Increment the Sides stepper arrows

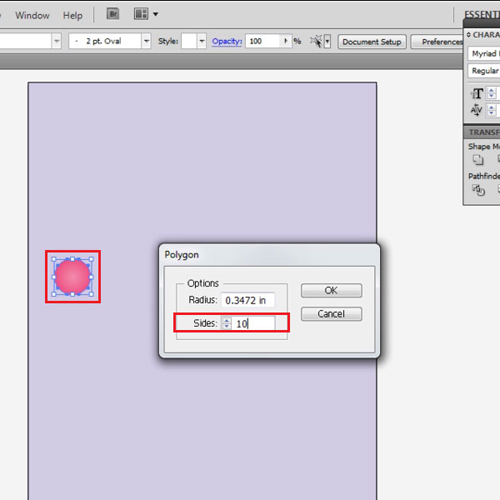[227, 323]
